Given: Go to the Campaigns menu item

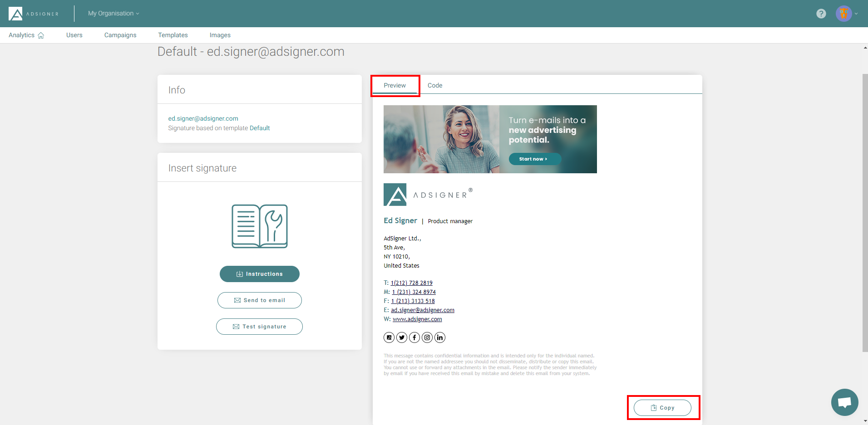Looking at the screenshot, I should [120, 35].
